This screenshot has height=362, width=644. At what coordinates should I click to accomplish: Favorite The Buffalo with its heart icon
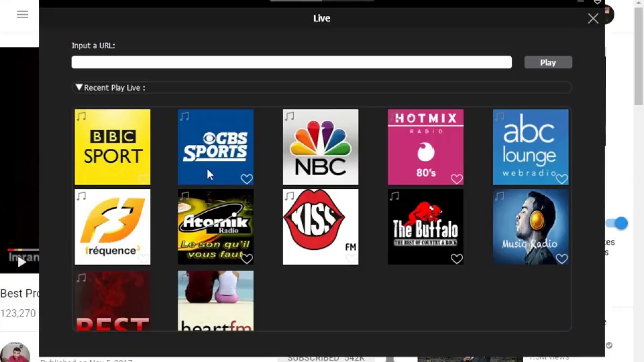coord(456,258)
